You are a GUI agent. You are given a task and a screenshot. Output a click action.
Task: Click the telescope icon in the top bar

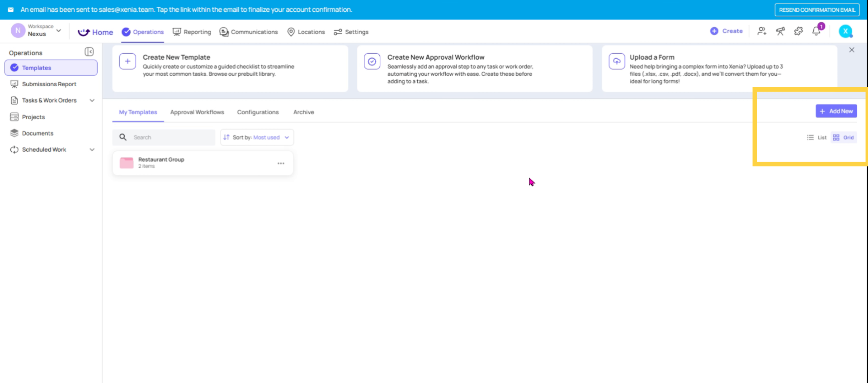780,31
